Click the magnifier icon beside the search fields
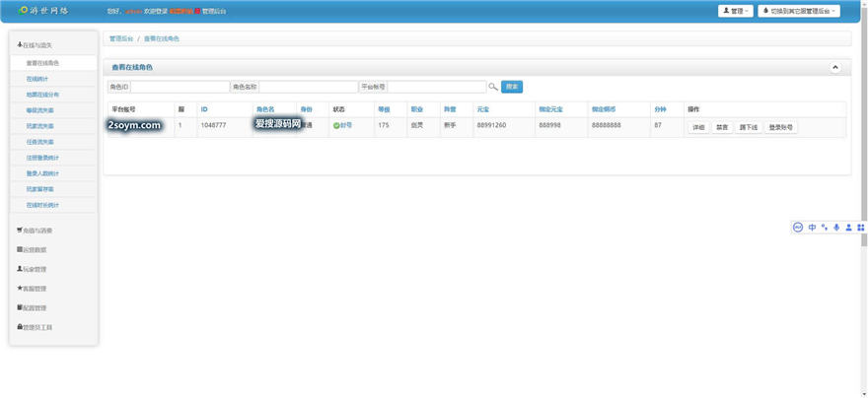Viewport: 868px width, 398px height. [x=493, y=87]
